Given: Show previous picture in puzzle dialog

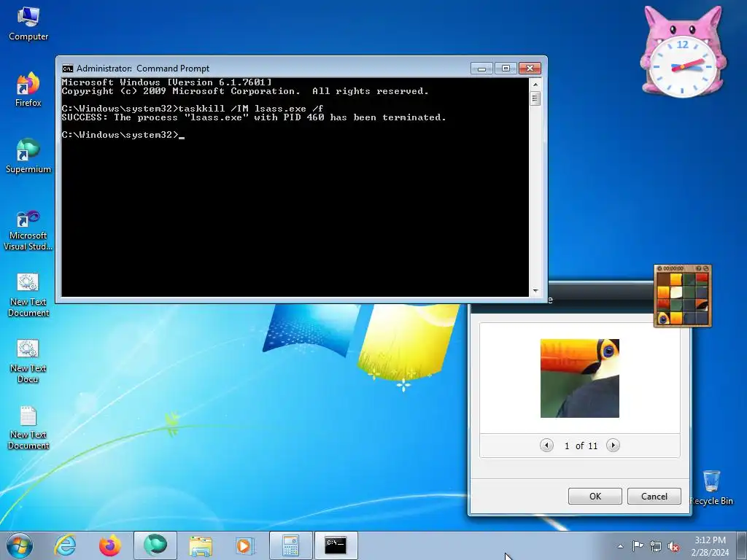Looking at the screenshot, I should click(546, 446).
